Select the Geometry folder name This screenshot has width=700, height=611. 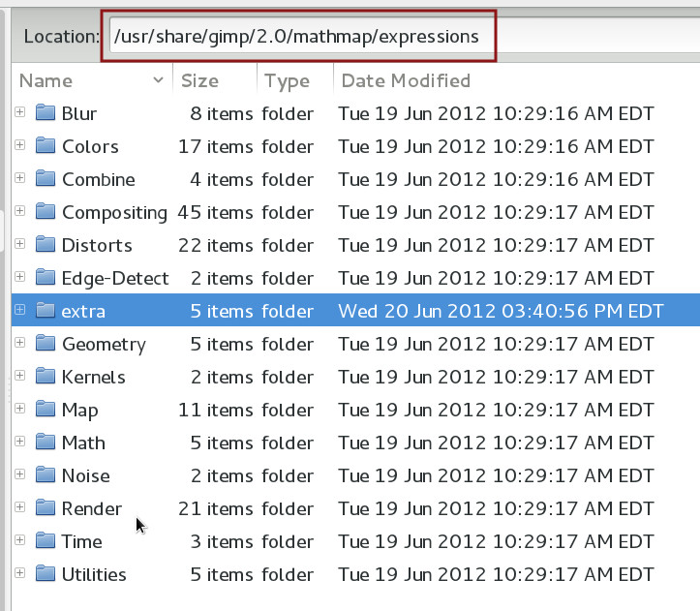point(104,344)
